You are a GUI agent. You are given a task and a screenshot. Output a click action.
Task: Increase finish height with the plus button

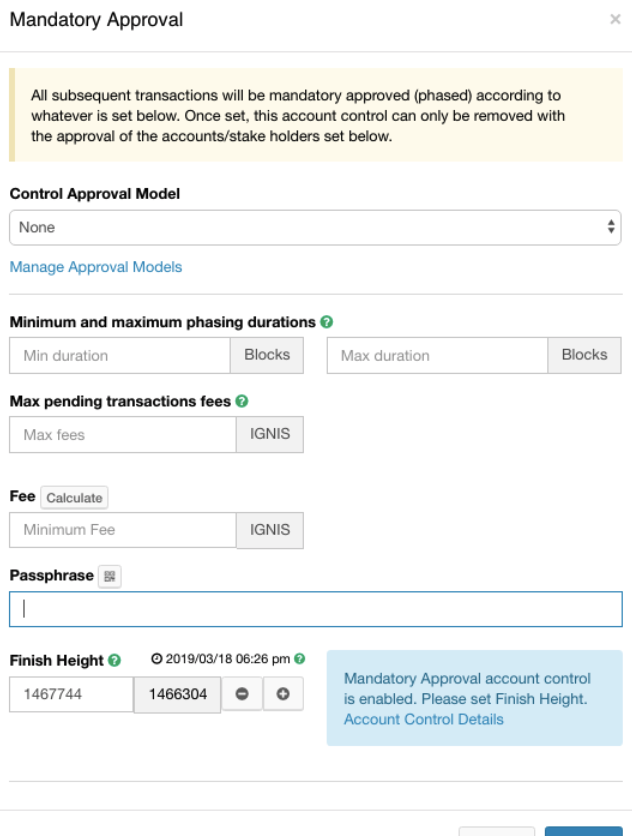[x=283, y=694]
